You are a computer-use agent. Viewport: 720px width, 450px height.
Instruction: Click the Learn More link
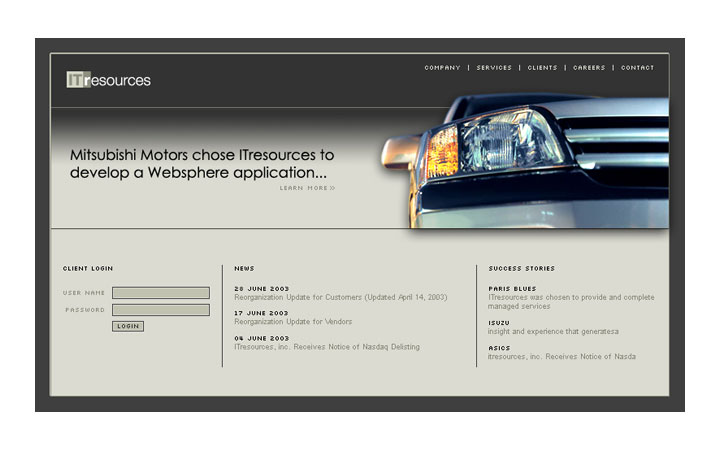[307, 188]
